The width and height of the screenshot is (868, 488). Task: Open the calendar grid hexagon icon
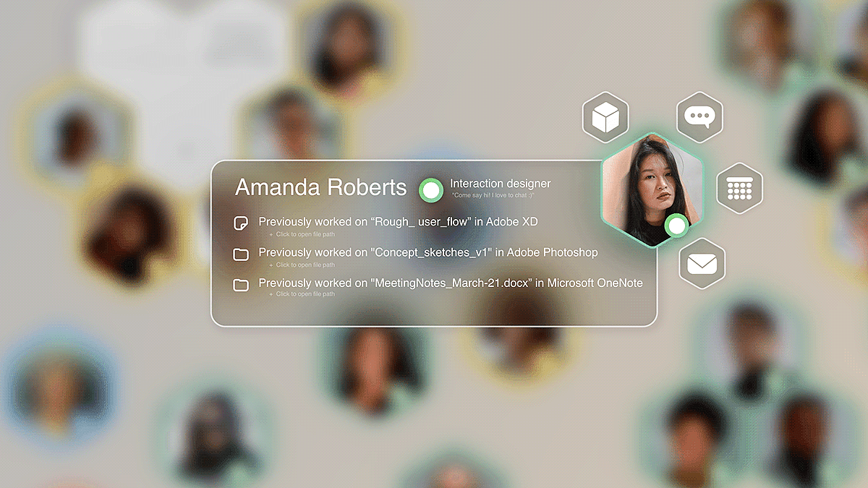[739, 188]
